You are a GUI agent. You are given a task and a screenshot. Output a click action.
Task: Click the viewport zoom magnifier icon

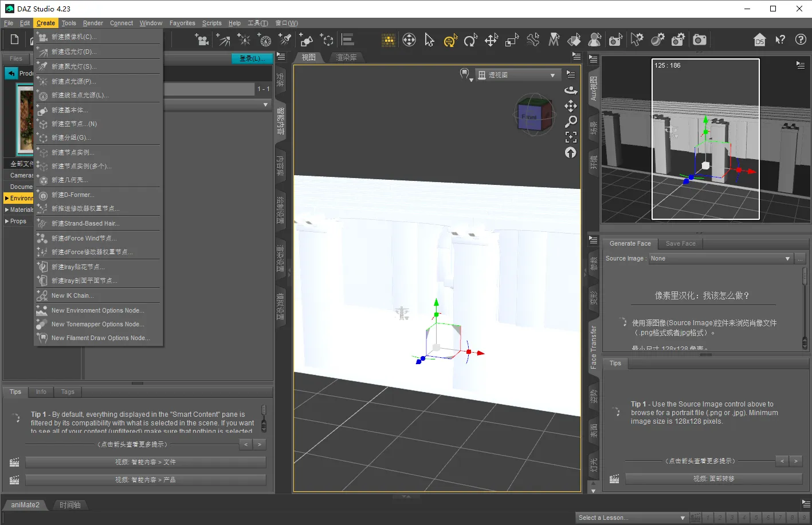pos(571,121)
